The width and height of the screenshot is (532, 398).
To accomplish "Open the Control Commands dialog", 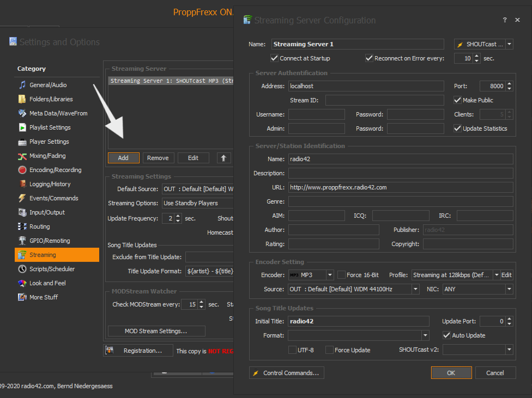I will [286, 372].
